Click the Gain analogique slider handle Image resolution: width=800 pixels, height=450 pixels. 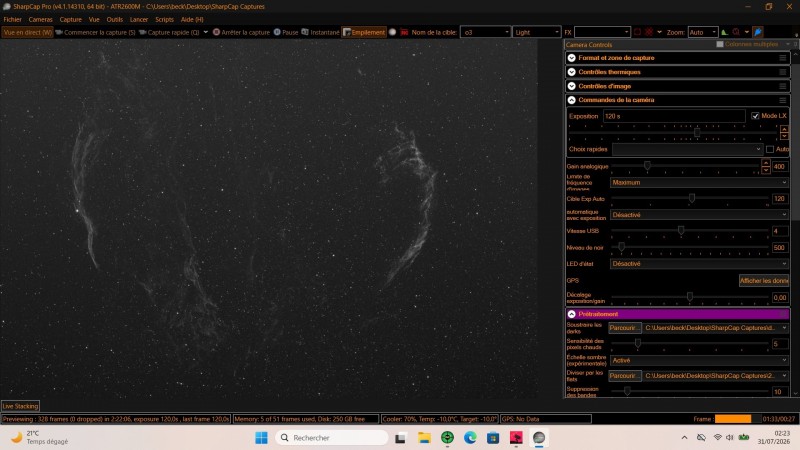click(x=647, y=166)
